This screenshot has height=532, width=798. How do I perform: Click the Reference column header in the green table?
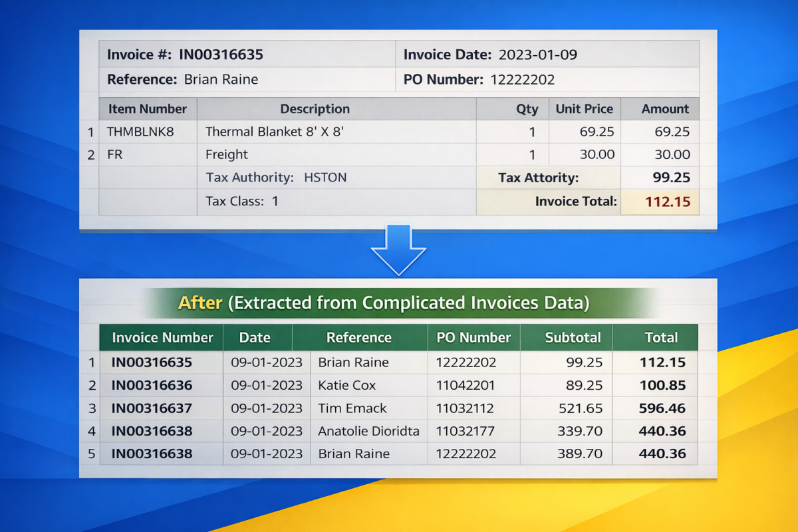359,338
